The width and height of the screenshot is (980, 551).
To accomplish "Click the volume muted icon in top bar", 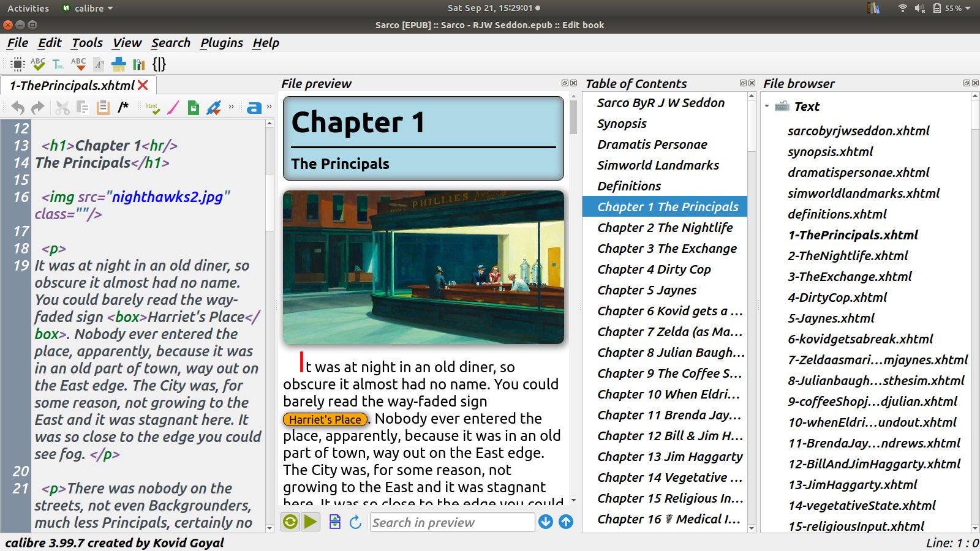I will click(919, 8).
